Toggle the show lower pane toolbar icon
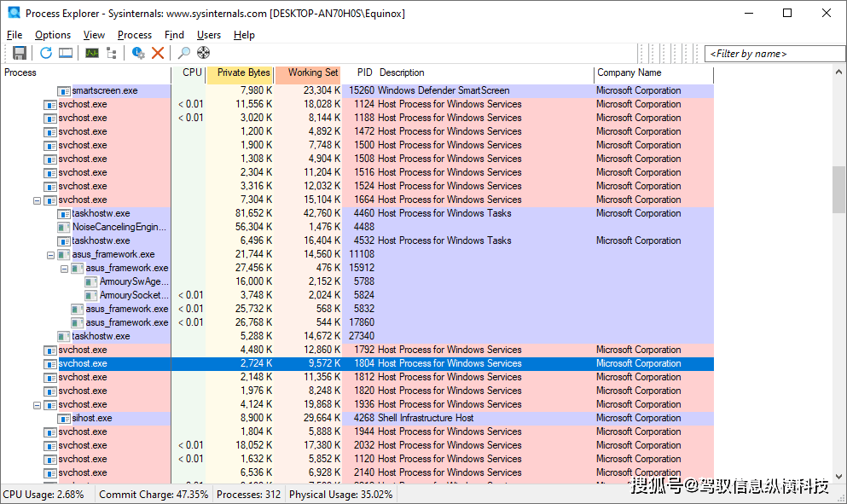This screenshot has width=847, height=504. [66, 53]
